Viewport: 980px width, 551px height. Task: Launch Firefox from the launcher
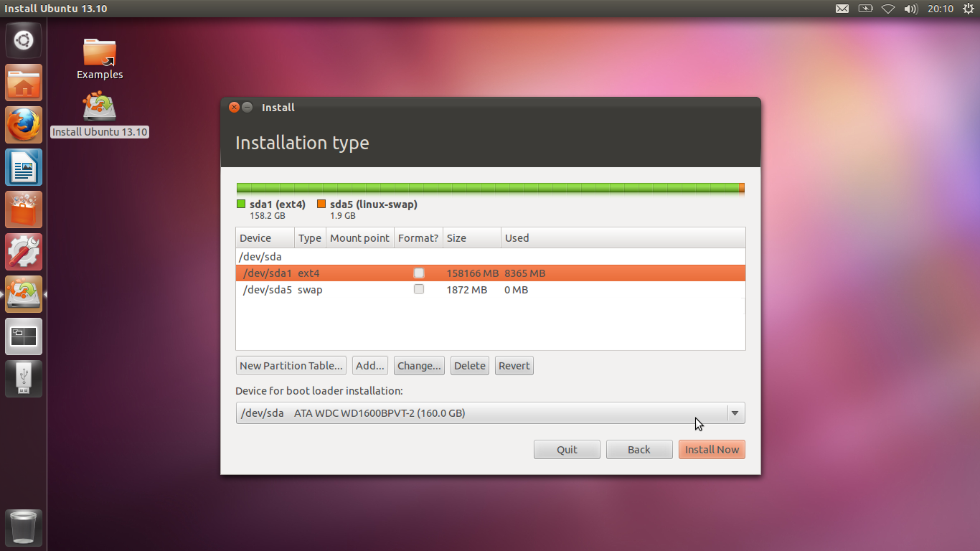[24, 125]
